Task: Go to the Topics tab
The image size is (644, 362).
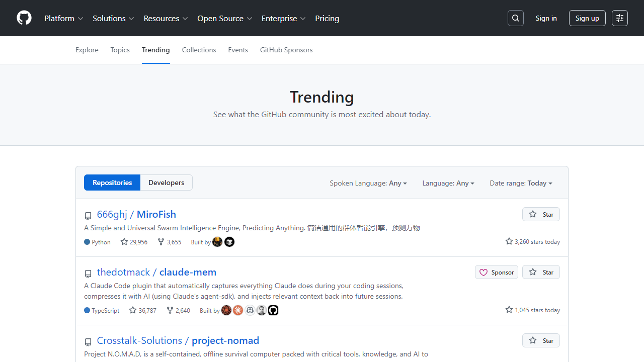Action: pos(120,50)
